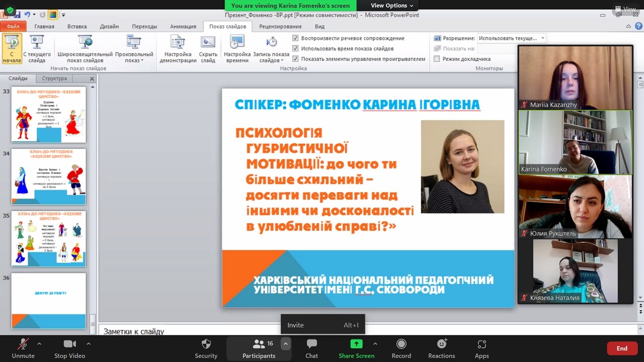The height and width of the screenshot is (362, 644).
Task: Uncheck 'Использовать время показа слайдов' checkbox
Action: [295, 49]
